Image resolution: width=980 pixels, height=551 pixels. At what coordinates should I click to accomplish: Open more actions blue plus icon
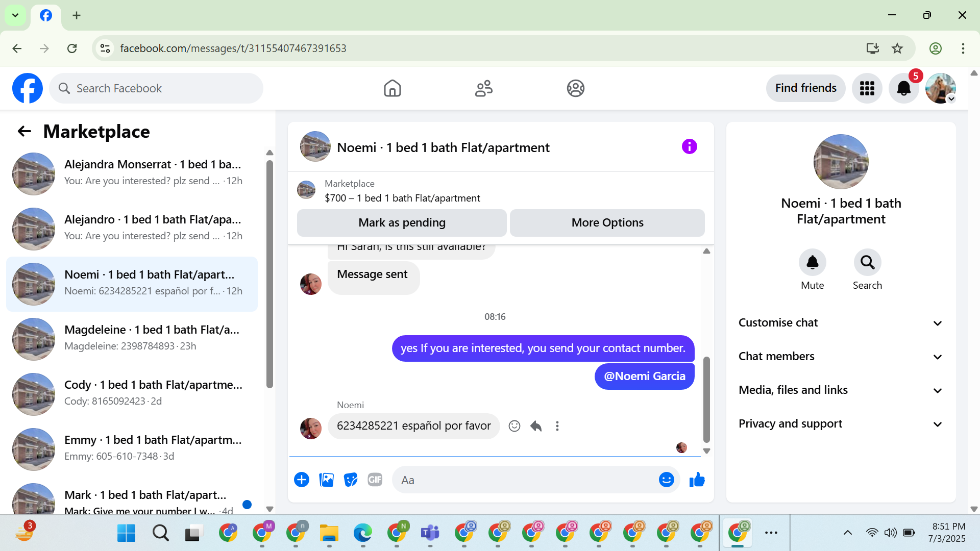[x=302, y=480]
